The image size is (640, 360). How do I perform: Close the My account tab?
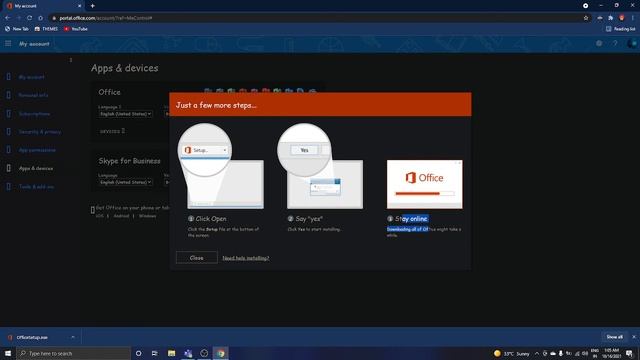(80, 6)
